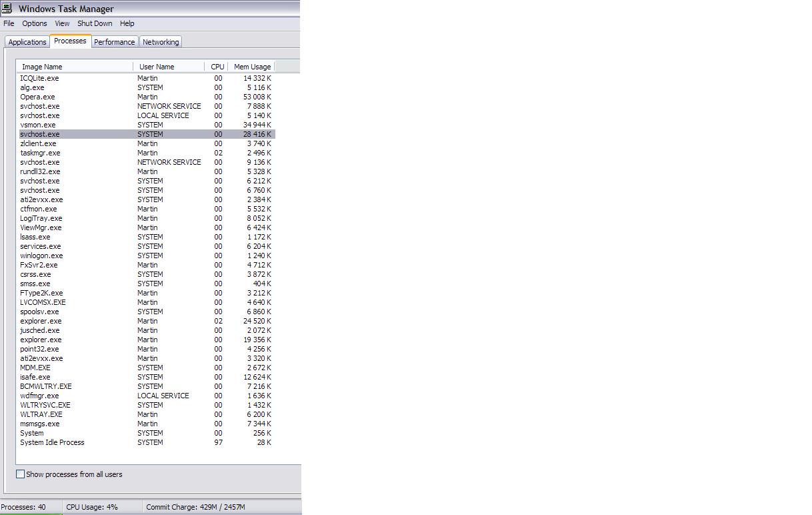Switch to the Networking tab

pyautogui.click(x=161, y=42)
